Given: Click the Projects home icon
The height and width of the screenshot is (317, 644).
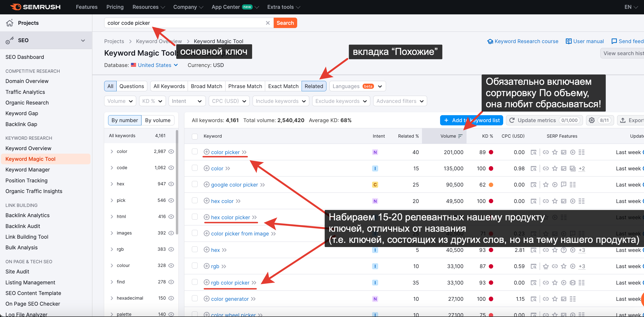Looking at the screenshot, I should 10,23.
